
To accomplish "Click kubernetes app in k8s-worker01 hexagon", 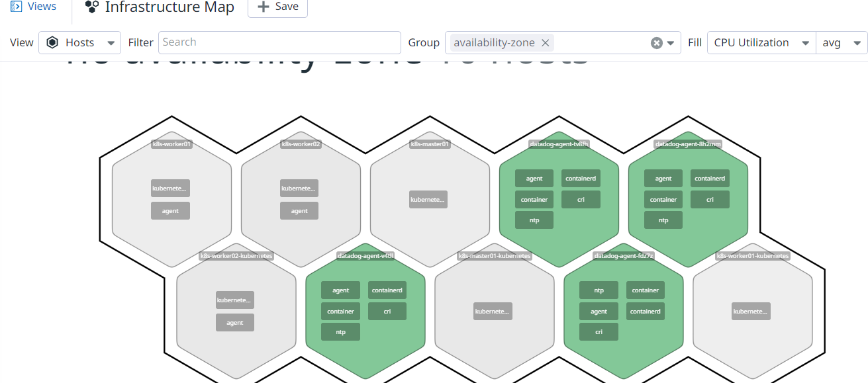I will click(170, 189).
